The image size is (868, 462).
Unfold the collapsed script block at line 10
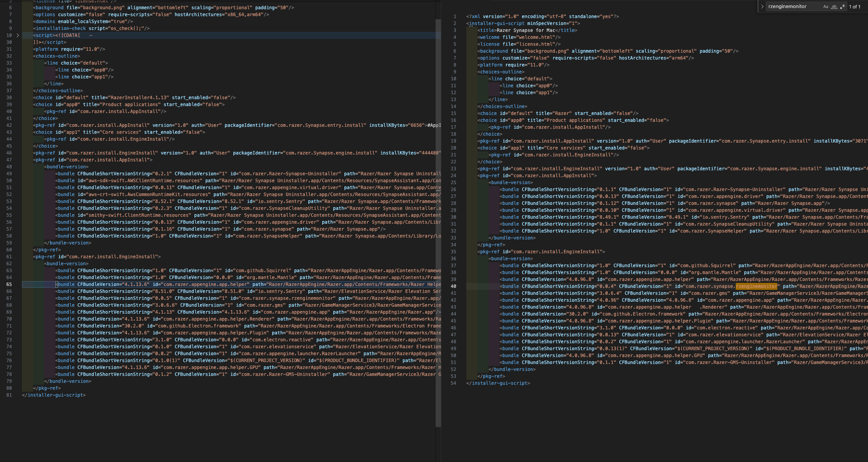[x=18, y=35]
